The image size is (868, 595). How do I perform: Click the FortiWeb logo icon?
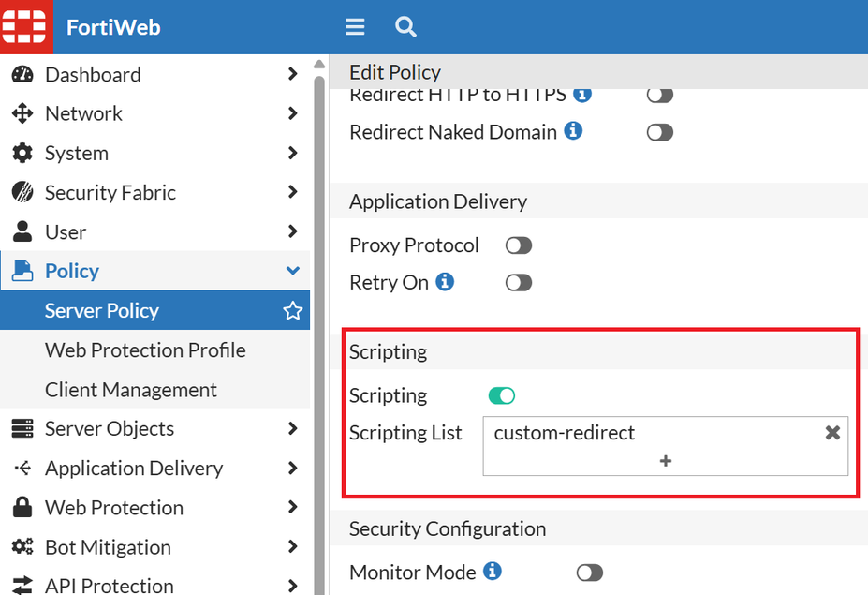pos(25,26)
